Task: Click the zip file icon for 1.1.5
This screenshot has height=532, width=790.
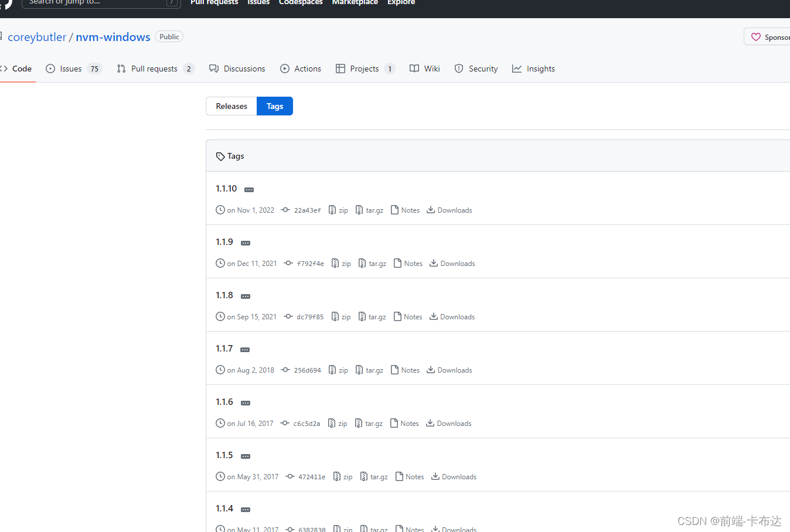Action: 337,476
